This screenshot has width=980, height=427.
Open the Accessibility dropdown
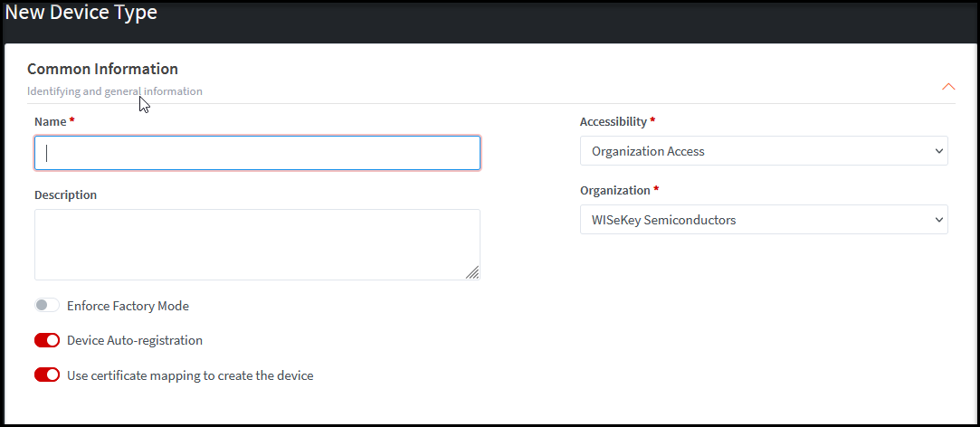coord(763,151)
